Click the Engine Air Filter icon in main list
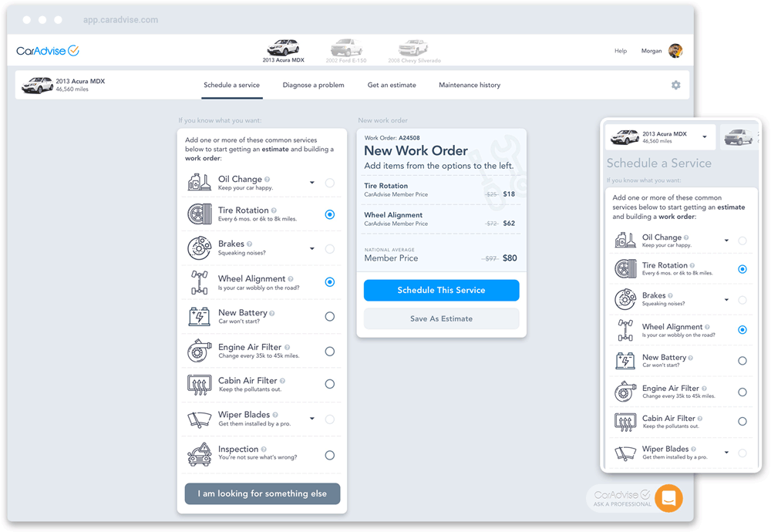This screenshot has width=771, height=532. [199, 351]
